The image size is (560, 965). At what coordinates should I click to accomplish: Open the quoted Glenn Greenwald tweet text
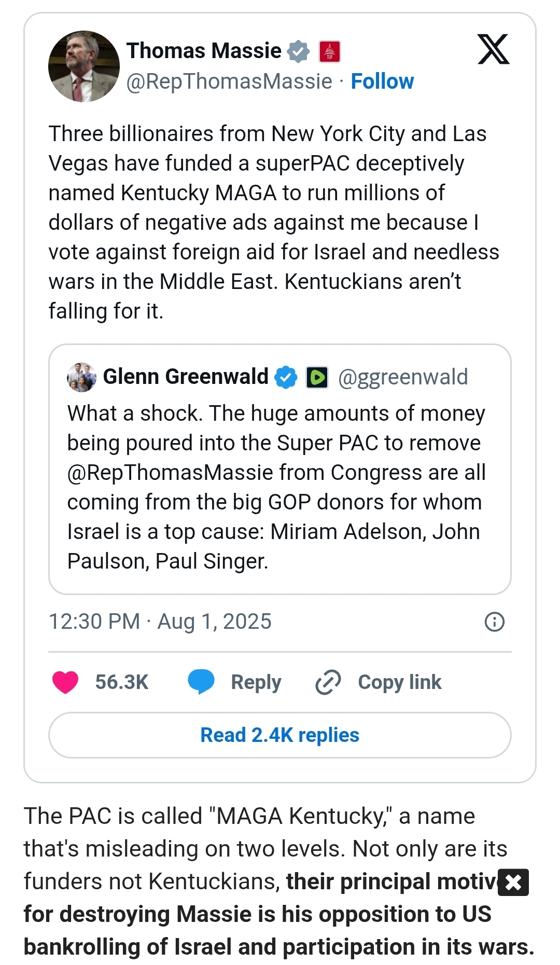[276, 487]
